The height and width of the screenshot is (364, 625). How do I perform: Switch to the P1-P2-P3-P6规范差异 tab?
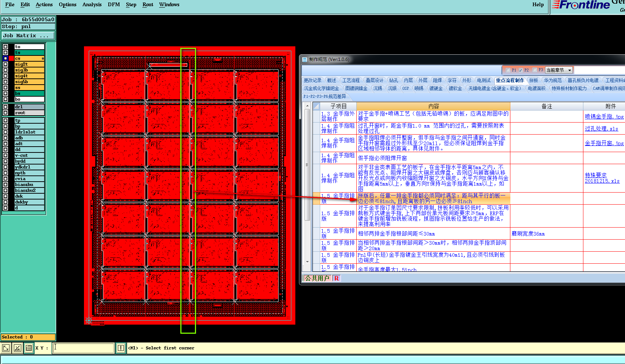pos(325,96)
